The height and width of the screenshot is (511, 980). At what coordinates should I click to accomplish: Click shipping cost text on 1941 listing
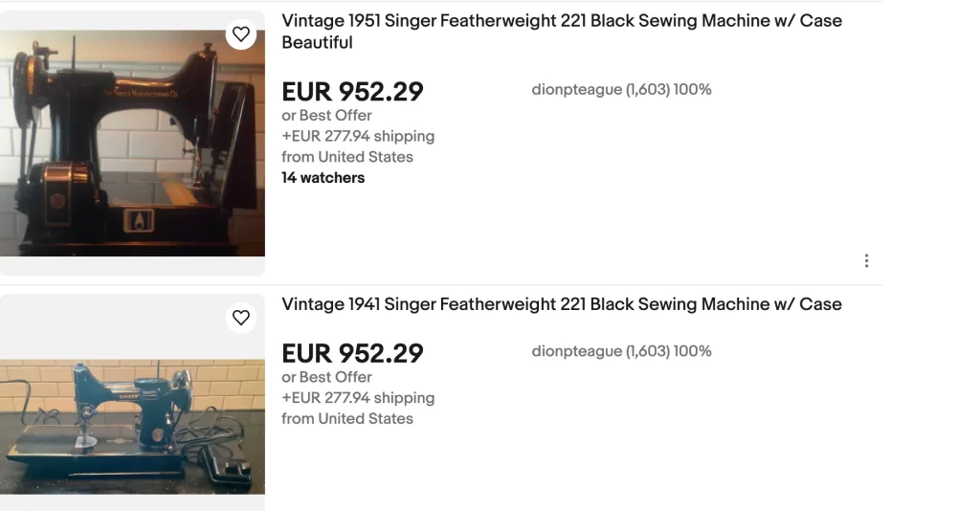[358, 398]
